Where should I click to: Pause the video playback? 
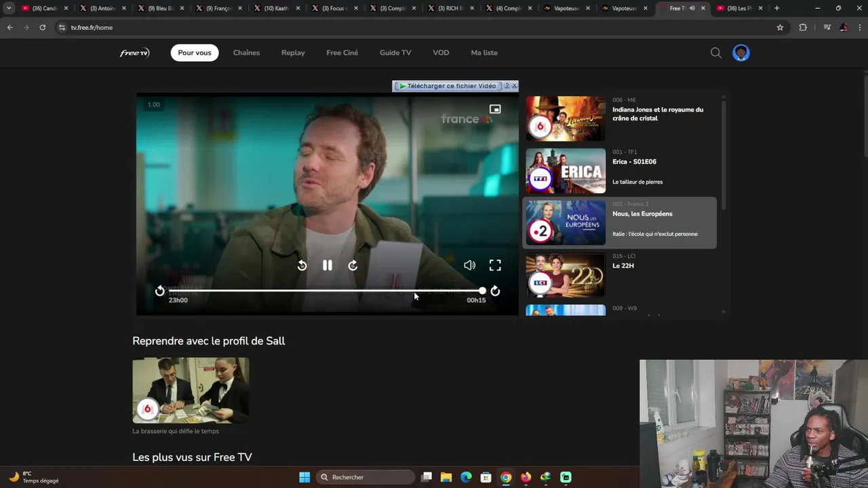(328, 266)
